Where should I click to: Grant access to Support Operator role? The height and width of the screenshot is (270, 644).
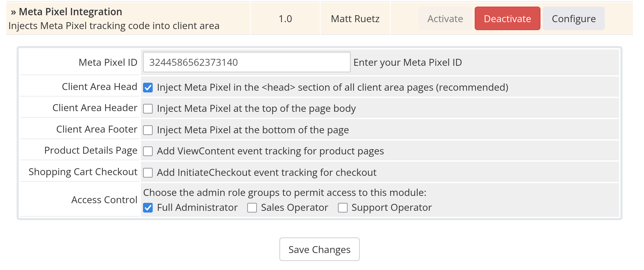coord(343,208)
